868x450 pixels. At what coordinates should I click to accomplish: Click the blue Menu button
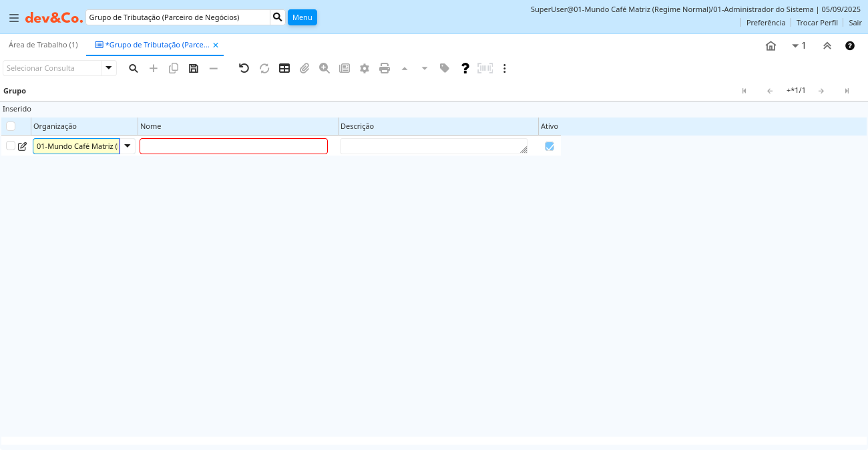302,17
